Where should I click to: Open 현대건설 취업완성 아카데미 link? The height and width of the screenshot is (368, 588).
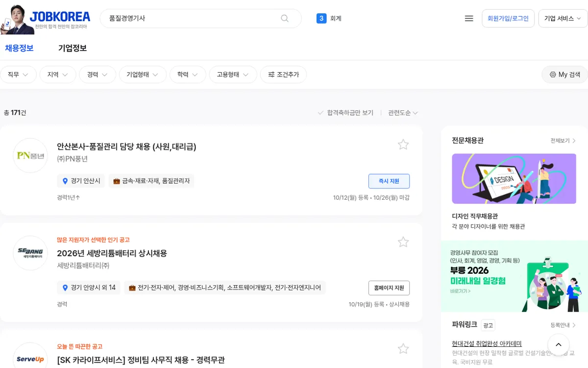point(487,343)
